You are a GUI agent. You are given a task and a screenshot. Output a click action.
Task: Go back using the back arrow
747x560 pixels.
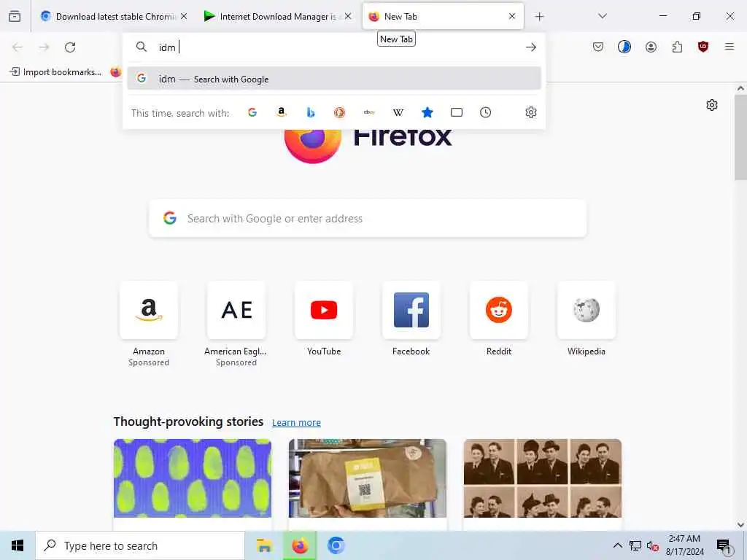[18, 47]
